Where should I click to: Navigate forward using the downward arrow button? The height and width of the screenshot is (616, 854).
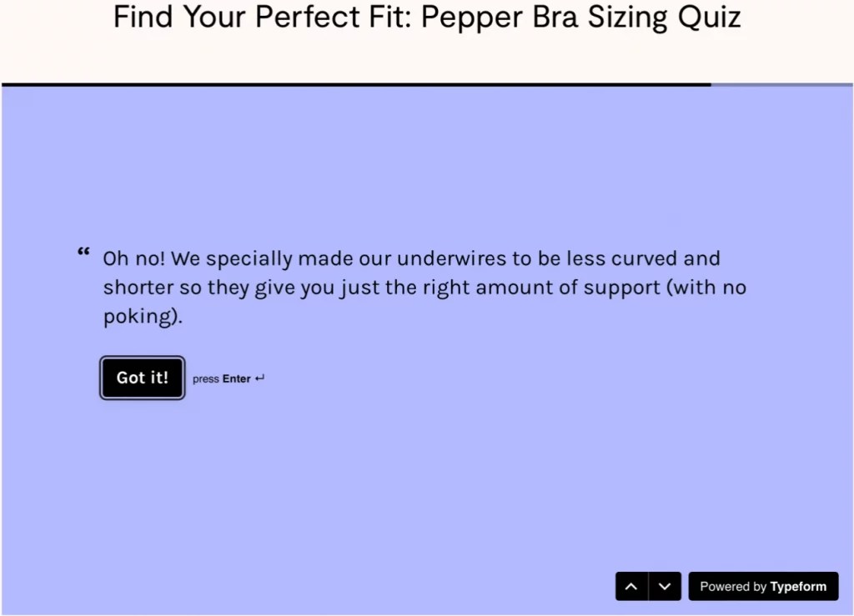pyautogui.click(x=665, y=586)
